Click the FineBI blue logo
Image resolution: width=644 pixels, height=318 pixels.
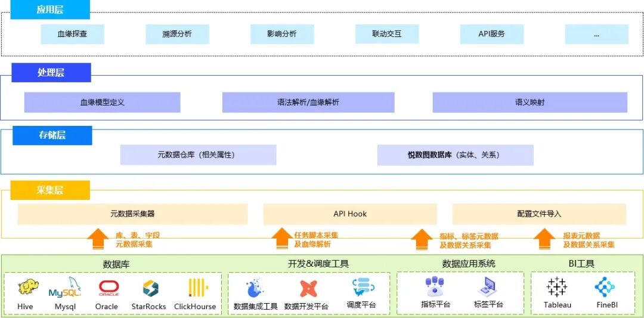[x=605, y=287]
